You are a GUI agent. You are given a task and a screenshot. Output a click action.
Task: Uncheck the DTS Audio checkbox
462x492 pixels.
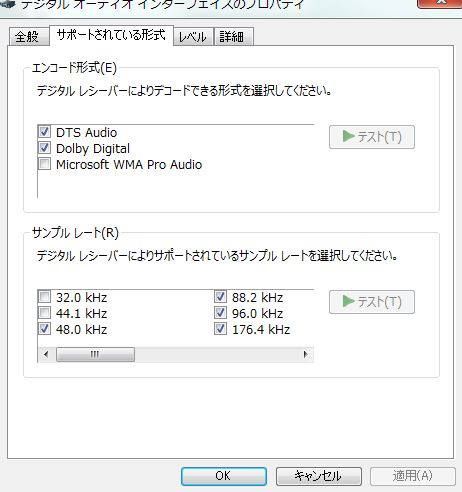44,132
